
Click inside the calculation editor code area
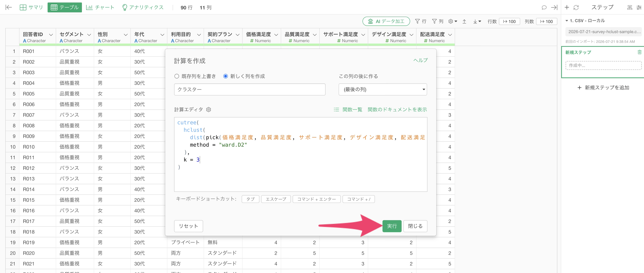point(301,154)
